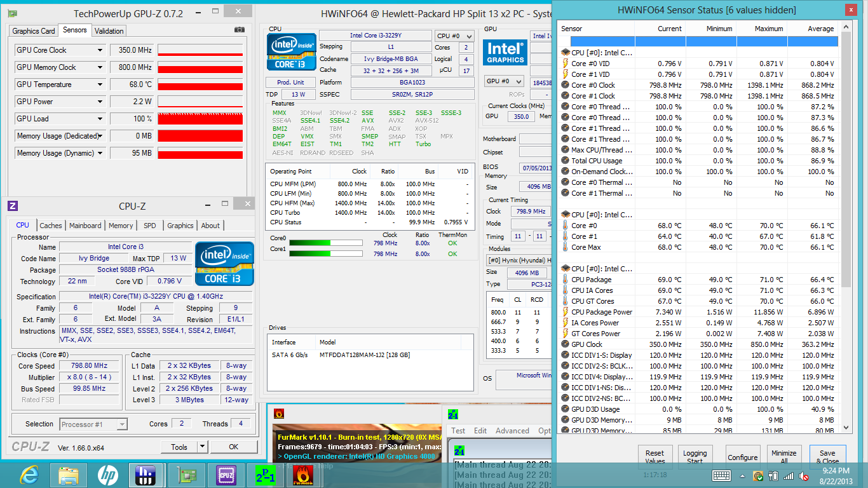Click the scroll-down arrow of the sensor list

(x=845, y=428)
